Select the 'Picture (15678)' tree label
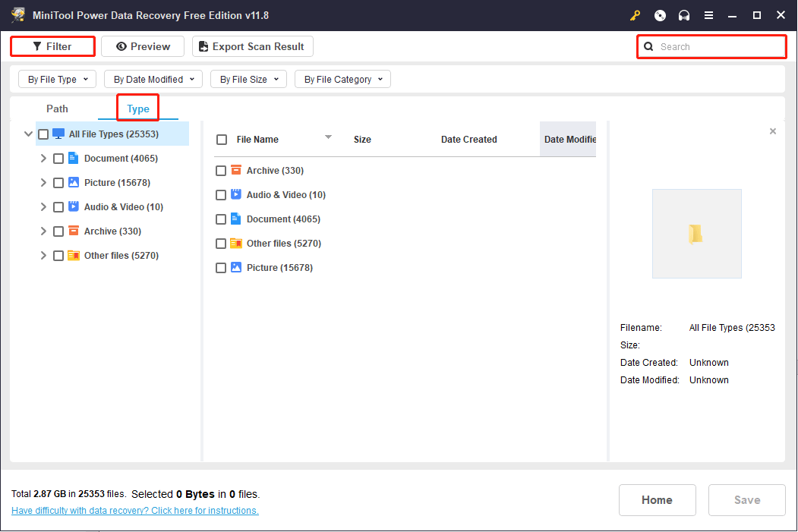 click(117, 183)
